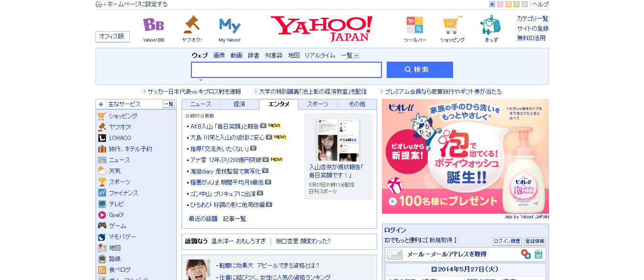Screen dimensions: 644x280
Task: Click inside the web search input field
Action: [286, 70]
